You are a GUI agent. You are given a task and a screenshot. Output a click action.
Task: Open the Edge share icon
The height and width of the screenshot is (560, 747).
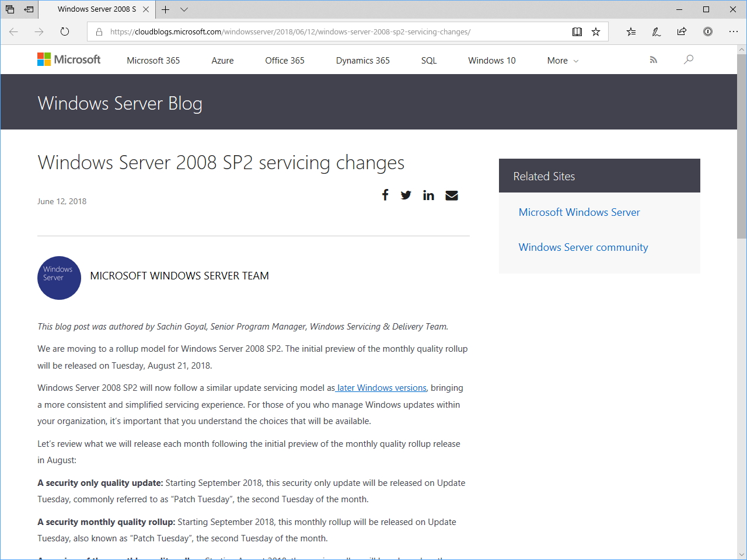pos(681,32)
